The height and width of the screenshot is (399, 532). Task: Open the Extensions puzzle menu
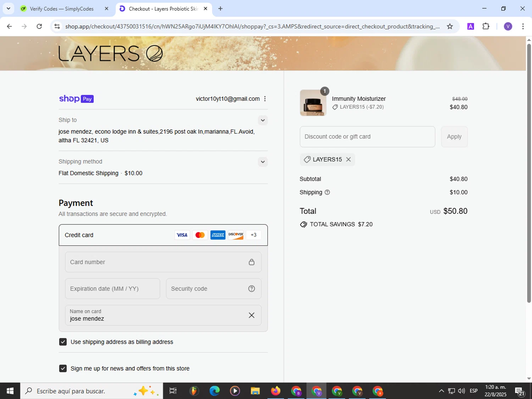(x=486, y=26)
